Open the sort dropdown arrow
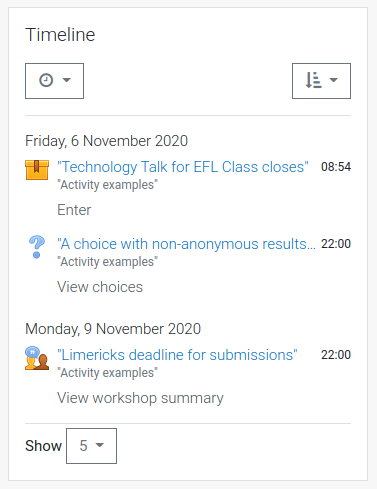Viewport: 377px width, 489px height. pyautogui.click(x=334, y=80)
